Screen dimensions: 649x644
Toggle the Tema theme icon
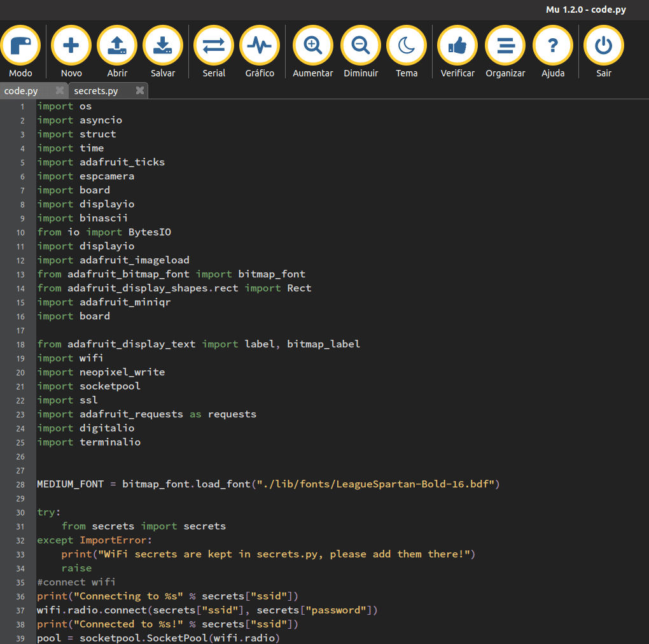407,46
